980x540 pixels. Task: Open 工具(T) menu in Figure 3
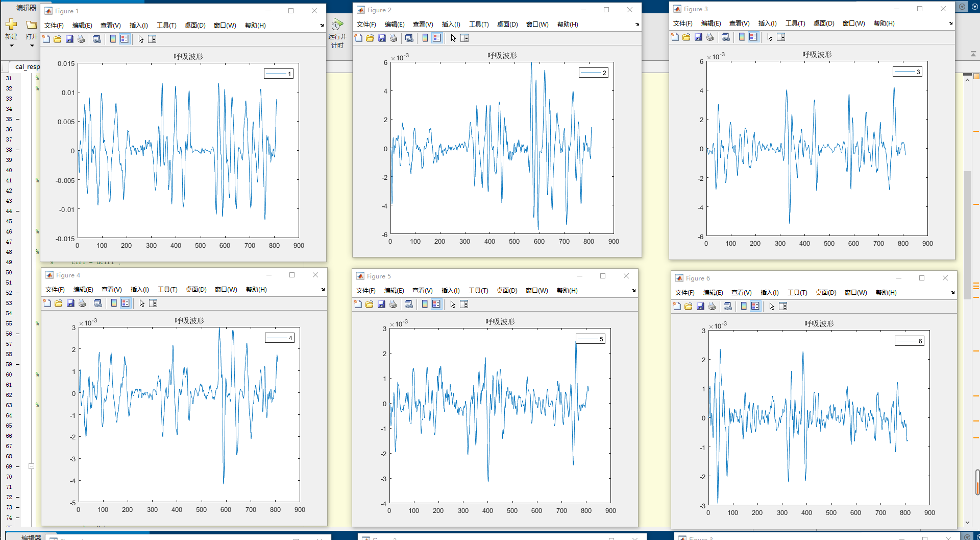coord(795,23)
